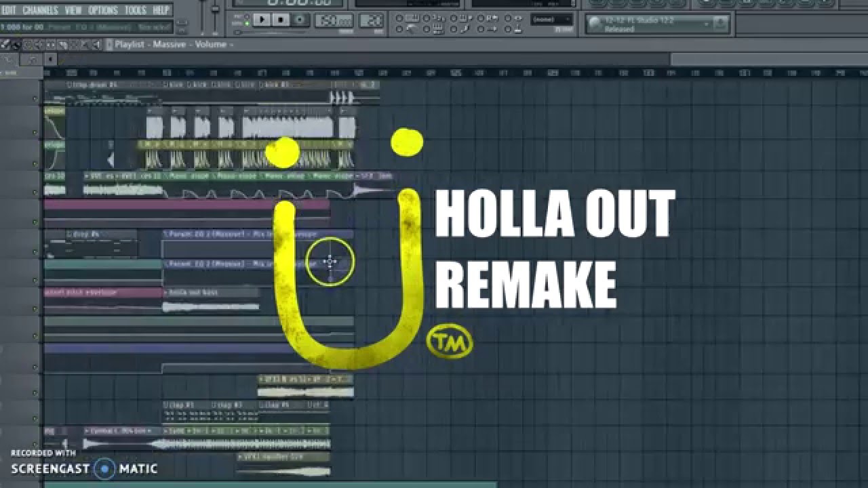
Task: Click the pattern number display
Action: (x=371, y=20)
